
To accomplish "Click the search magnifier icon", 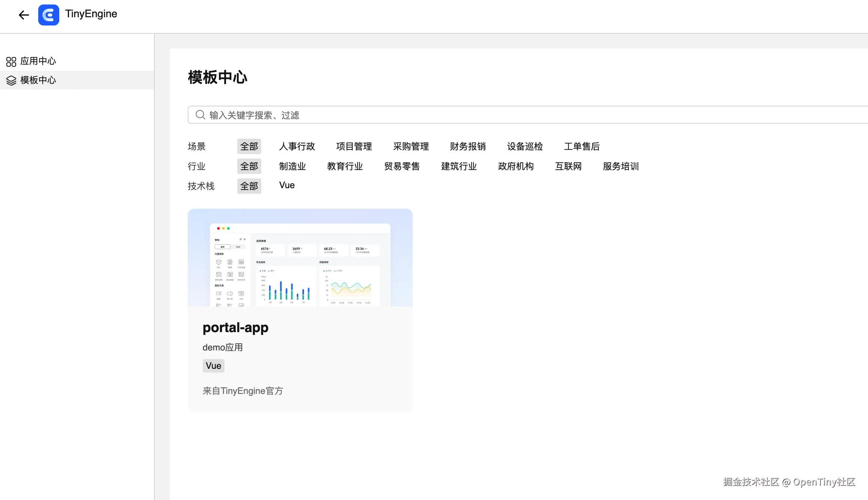I will (x=201, y=115).
